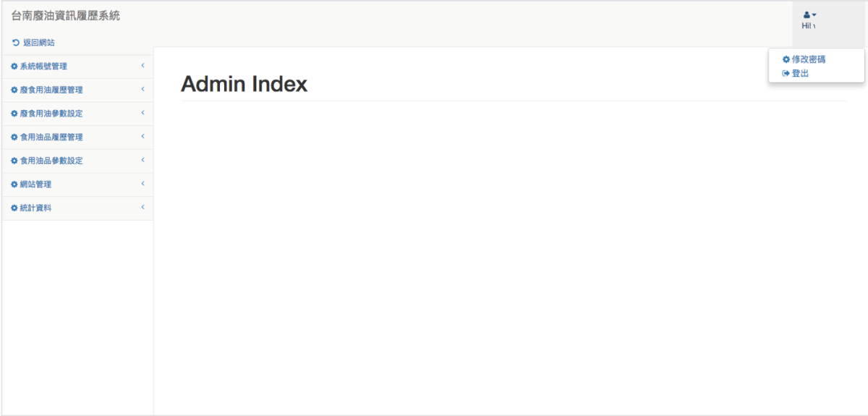Click the gear icon beside 系統帳號管理
Image resolution: width=868 pixels, height=416 pixels.
[14, 67]
